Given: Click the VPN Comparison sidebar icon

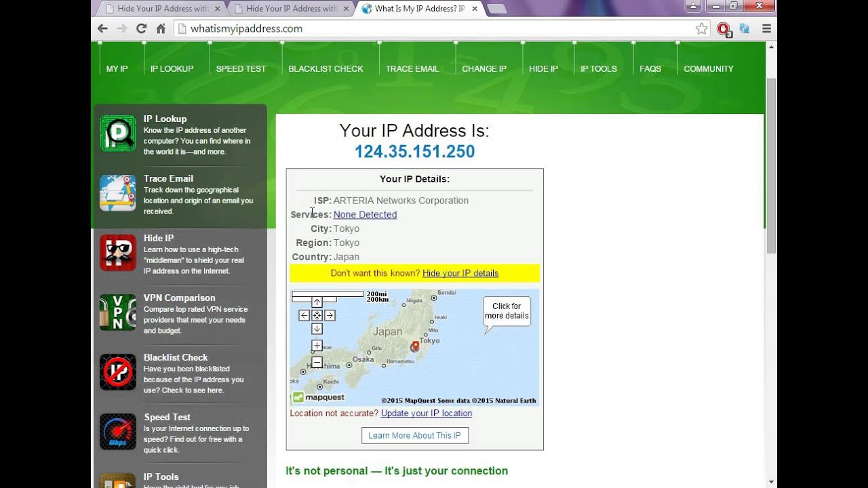Looking at the screenshot, I should click(x=118, y=312).
